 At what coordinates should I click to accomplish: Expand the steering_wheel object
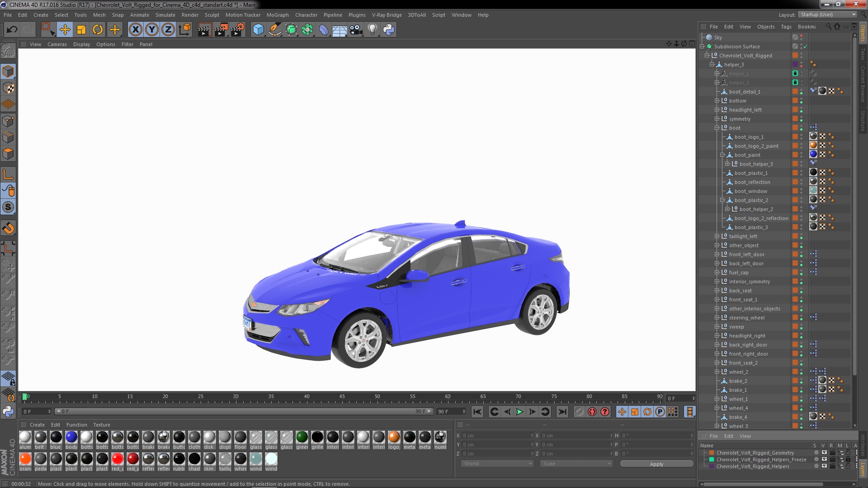[717, 318]
